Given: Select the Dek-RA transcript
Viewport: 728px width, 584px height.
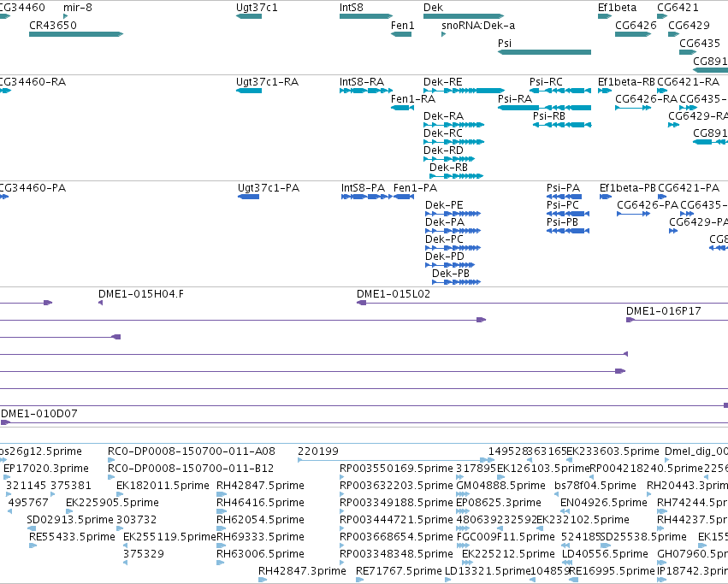Looking at the screenshot, I should pyautogui.click(x=453, y=125).
